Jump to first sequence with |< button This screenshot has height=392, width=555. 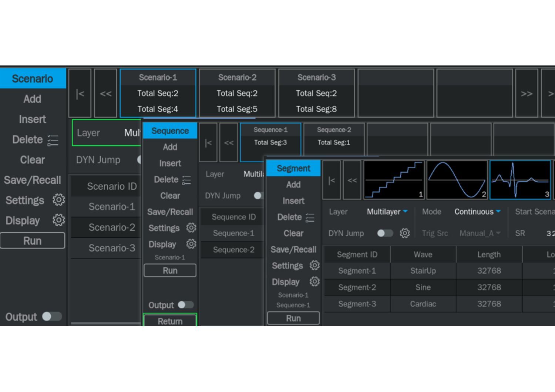tap(208, 142)
